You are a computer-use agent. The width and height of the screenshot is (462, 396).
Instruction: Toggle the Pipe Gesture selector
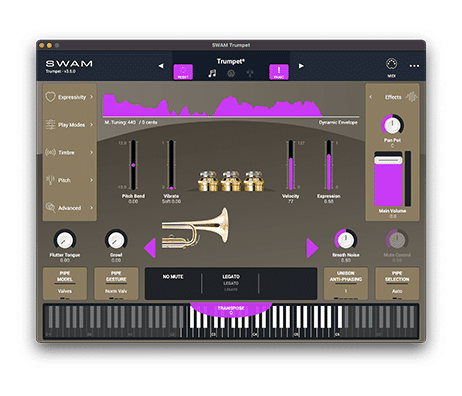click(x=116, y=283)
